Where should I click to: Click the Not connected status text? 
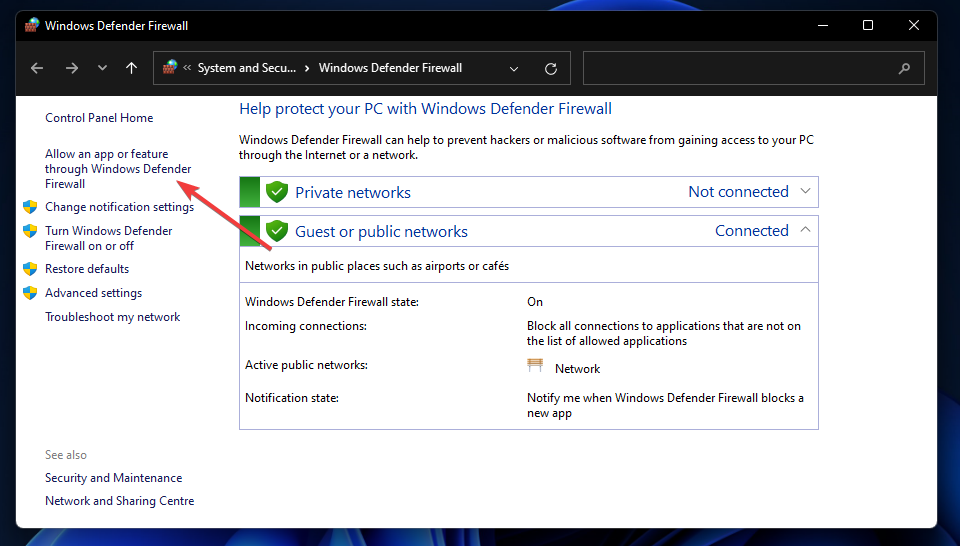(x=738, y=192)
